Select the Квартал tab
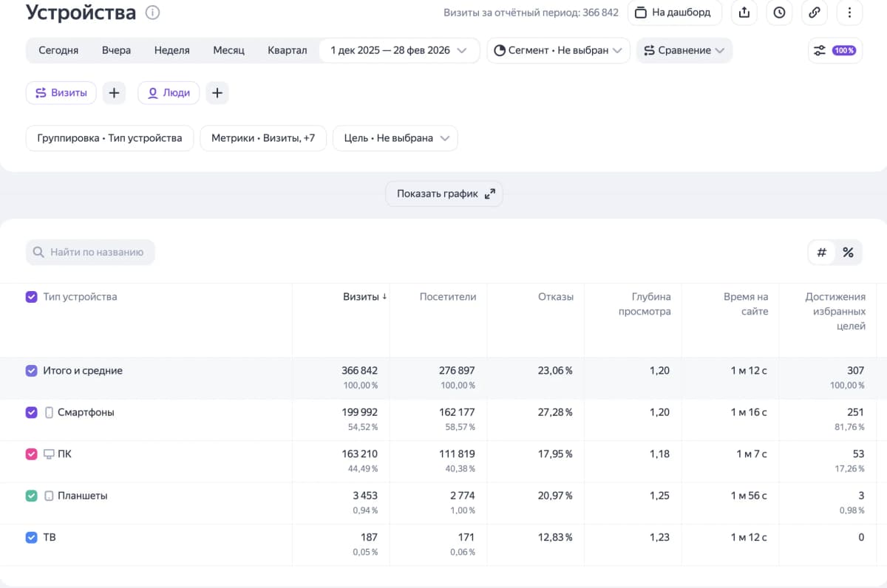Image resolution: width=887 pixels, height=588 pixels. 287,50
